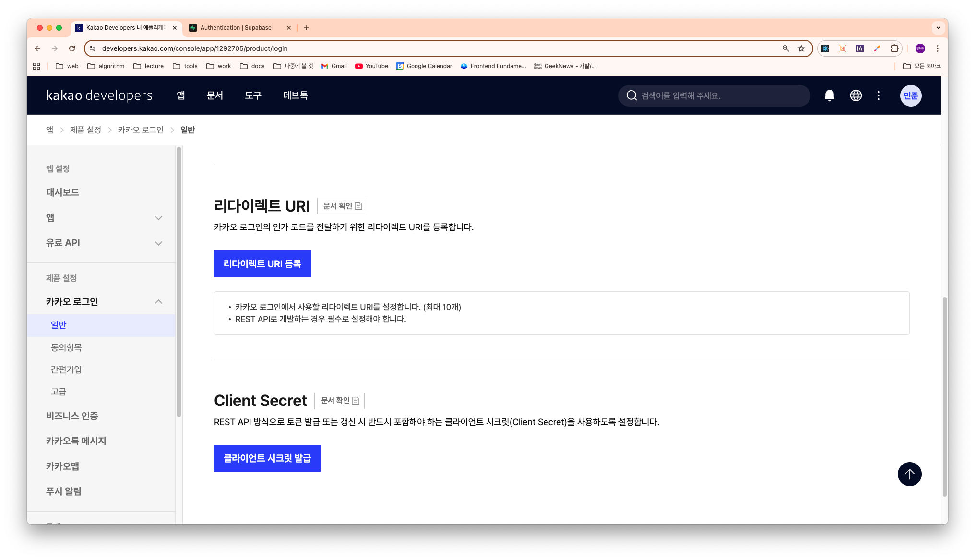Open the three-dot header menu

tap(879, 95)
